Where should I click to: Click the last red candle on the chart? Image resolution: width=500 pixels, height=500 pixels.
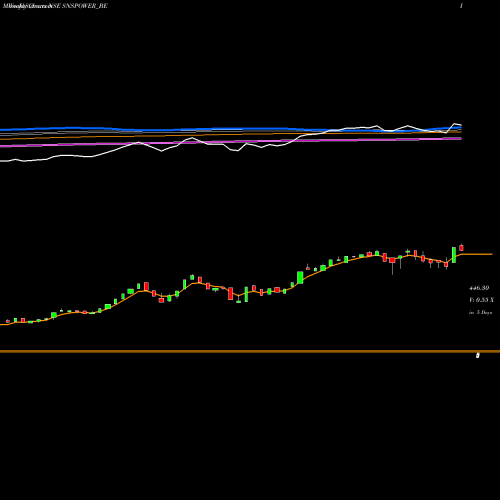pos(461,248)
